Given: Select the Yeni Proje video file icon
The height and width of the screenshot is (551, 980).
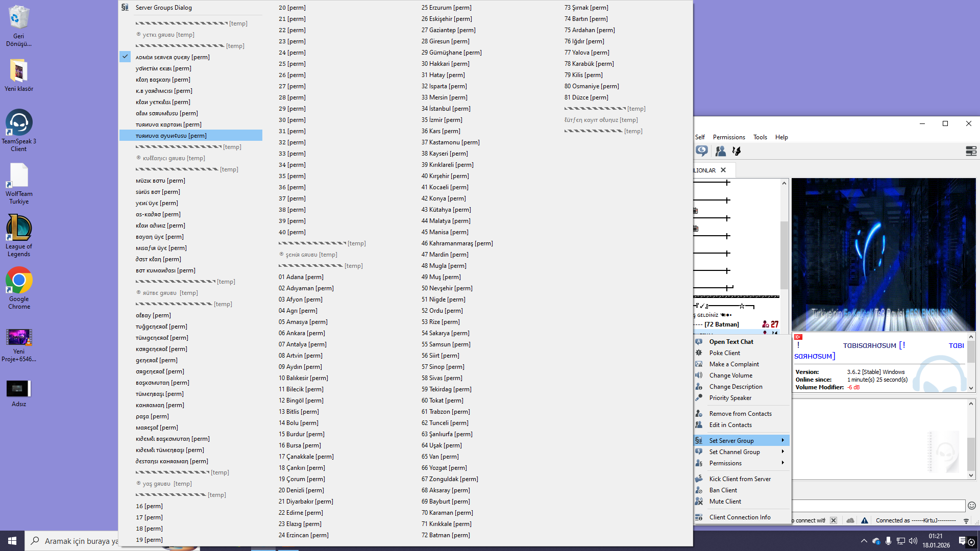Looking at the screenshot, I should (19, 345).
